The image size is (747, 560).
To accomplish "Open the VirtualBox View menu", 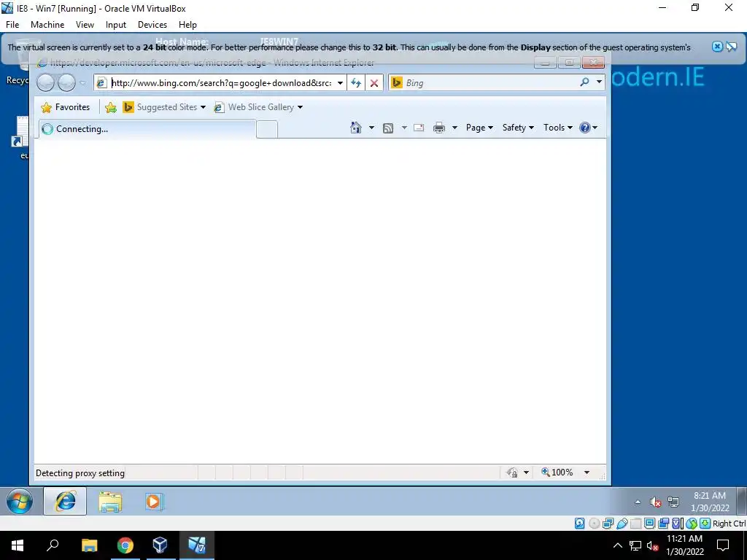I will click(85, 25).
